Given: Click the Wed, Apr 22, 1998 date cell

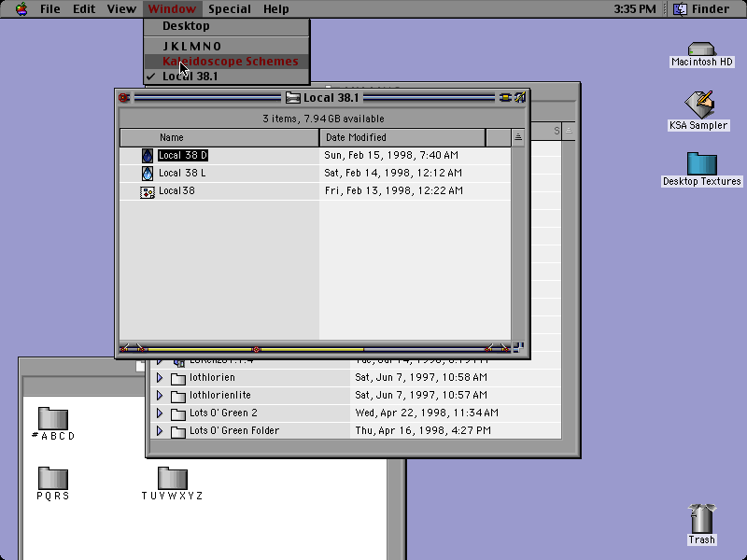Looking at the screenshot, I should coord(427,413).
